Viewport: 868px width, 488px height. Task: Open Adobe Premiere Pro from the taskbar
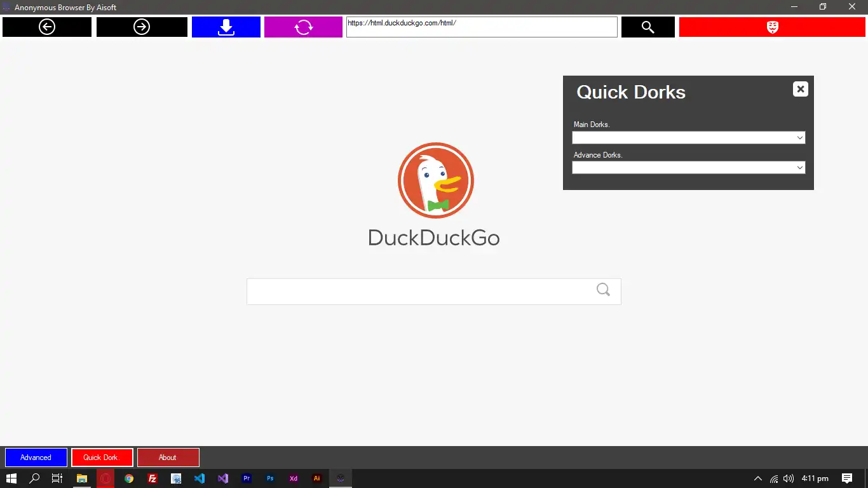[247, 478]
